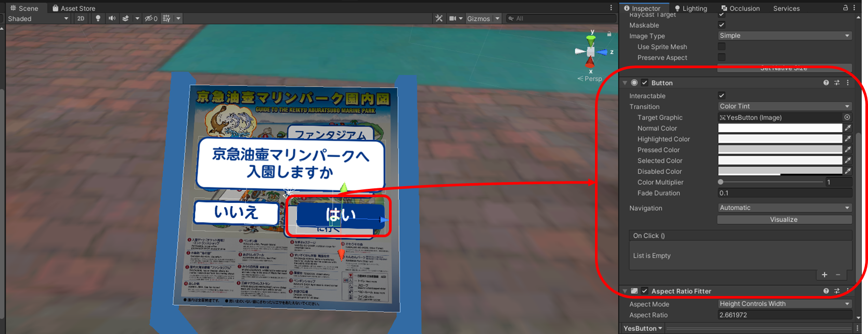
Task: Switch to the Lighting tab
Action: click(x=691, y=8)
